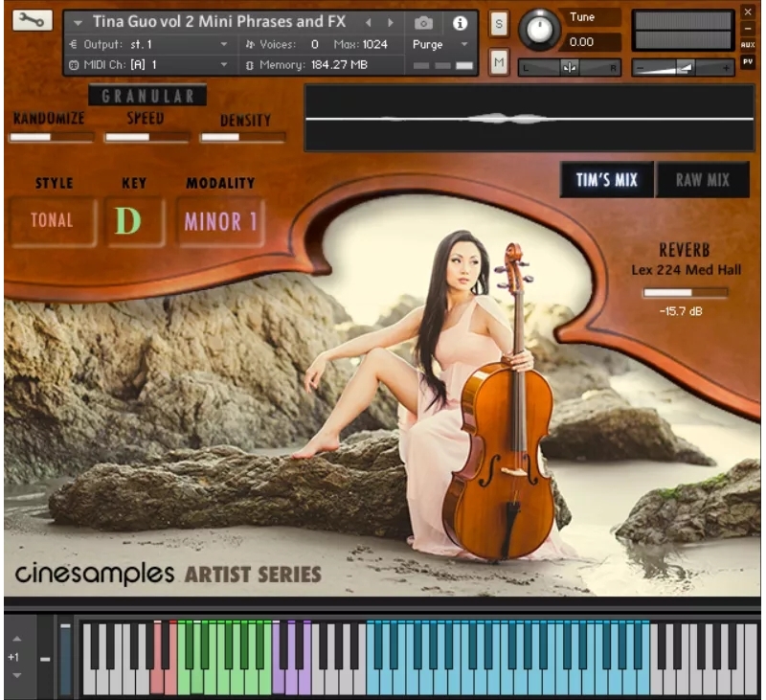Open instrument edit mode with the wrench icon
This screenshot has width=766, height=700.
33,21
